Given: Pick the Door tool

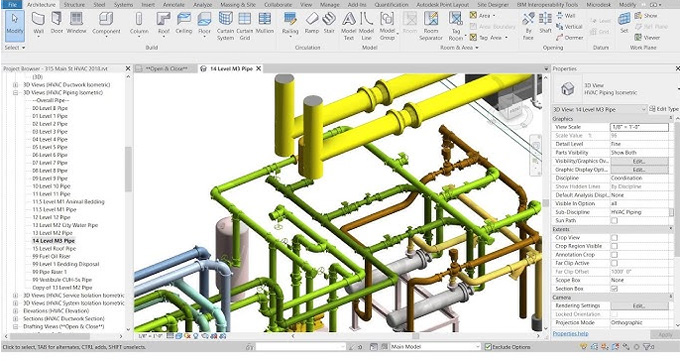Looking at the screenshot, I should point(56,23).
